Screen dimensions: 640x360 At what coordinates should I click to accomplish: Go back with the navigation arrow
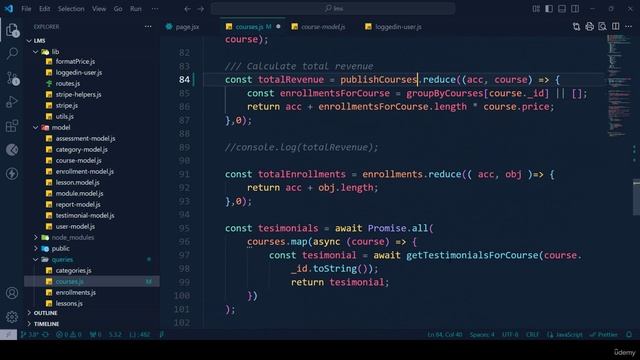tap(187, 9)
